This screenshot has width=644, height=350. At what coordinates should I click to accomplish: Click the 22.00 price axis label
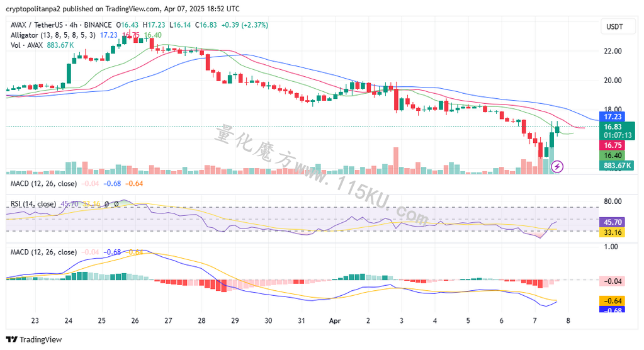613,51
